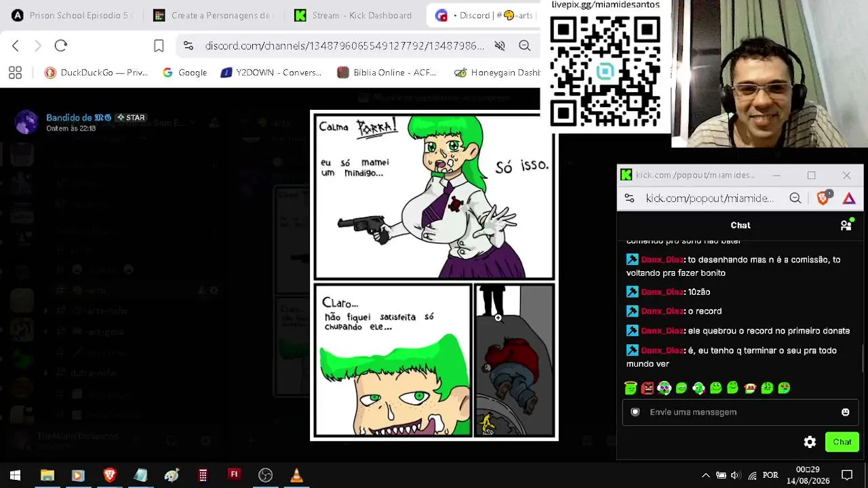This screenshot has width=868, height=488.
Task: Open the Stream - Kick Dashboard tab
Action: click(x=354, y=15)
